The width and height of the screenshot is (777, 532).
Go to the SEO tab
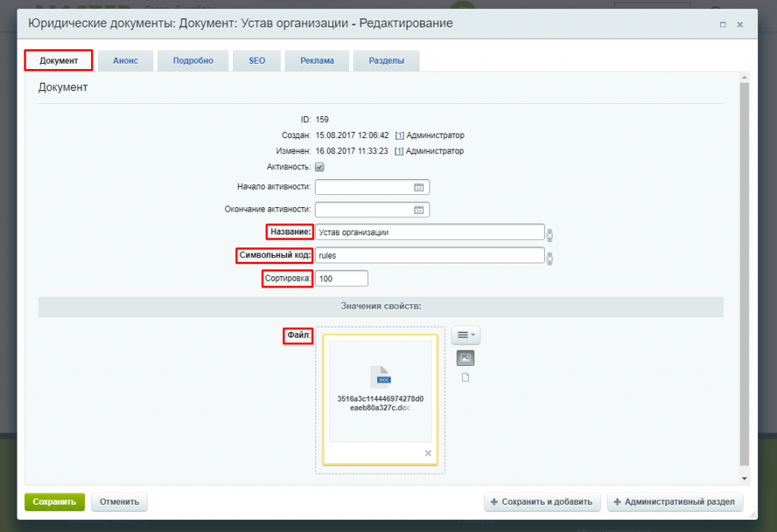pyautogui.click(x=257, y=61)
